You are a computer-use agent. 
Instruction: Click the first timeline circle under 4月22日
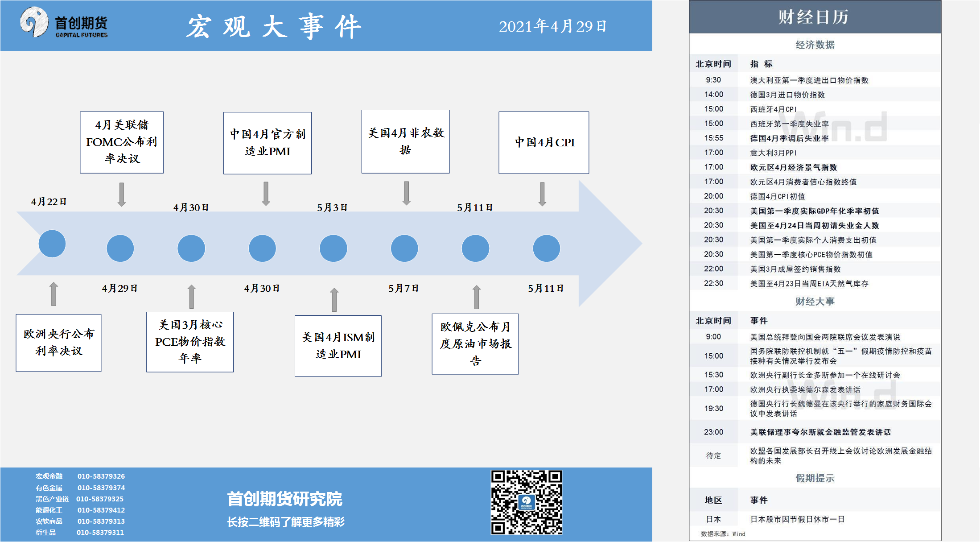point(52,244)
